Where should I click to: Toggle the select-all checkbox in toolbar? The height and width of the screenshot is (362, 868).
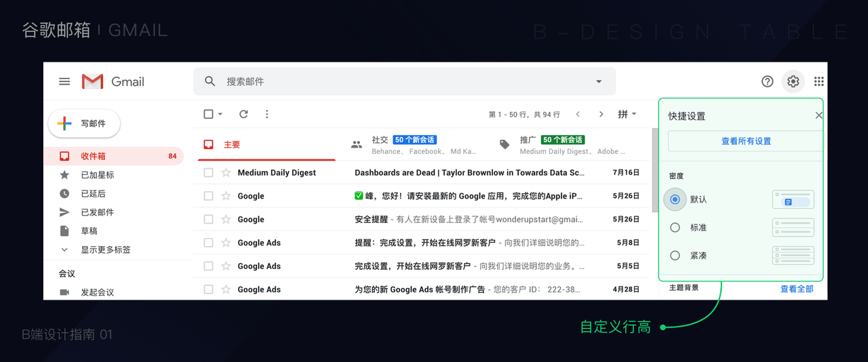[x=208, y=114]
